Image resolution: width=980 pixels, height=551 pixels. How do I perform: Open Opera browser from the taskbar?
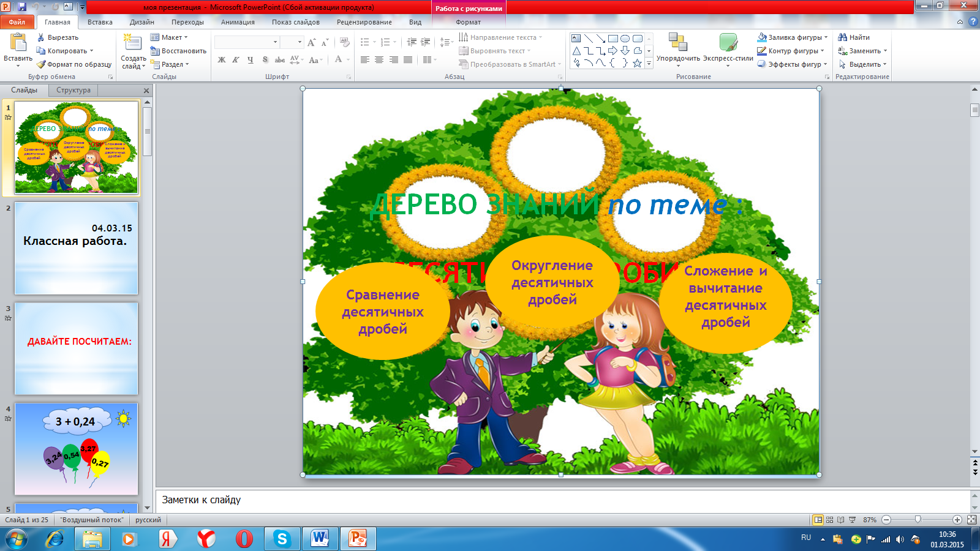tap(244, 539)
